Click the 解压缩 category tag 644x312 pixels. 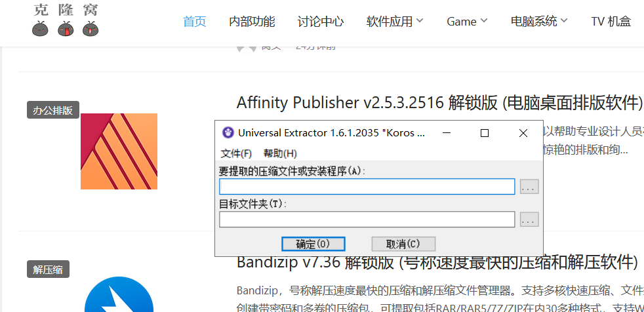pyautogui.click(x=48, y=269)
